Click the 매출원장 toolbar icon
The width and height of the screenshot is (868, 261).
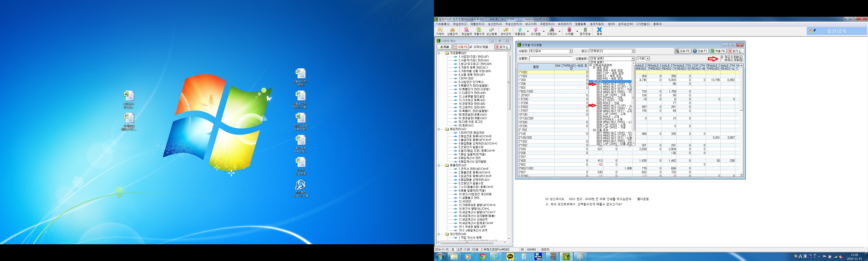(520, 31)
